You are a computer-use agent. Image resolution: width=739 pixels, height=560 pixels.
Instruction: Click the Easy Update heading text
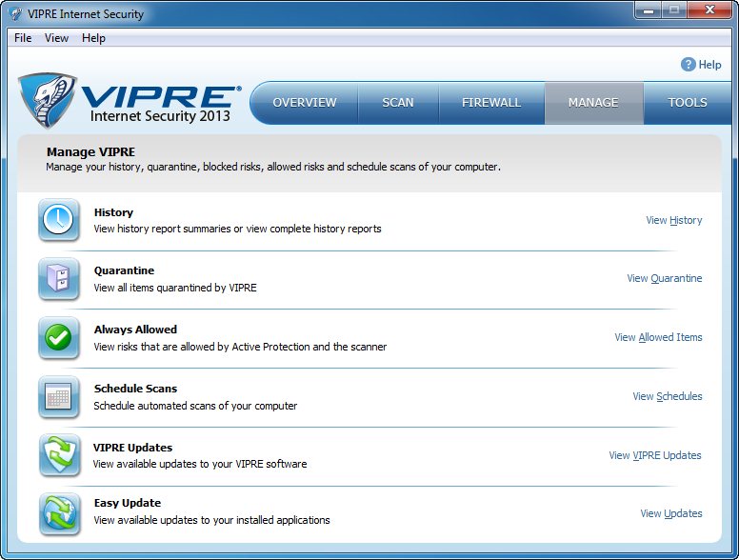(128, 503)
